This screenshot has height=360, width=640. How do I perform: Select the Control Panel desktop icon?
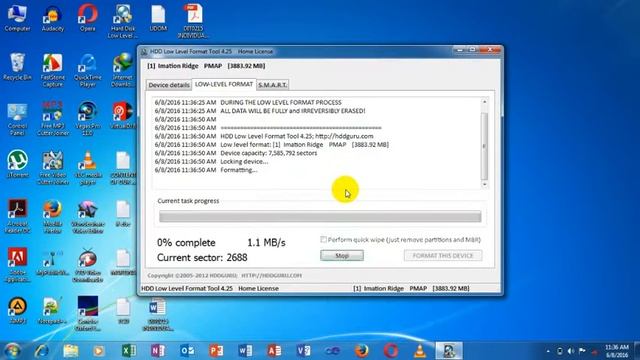point(17,119)
